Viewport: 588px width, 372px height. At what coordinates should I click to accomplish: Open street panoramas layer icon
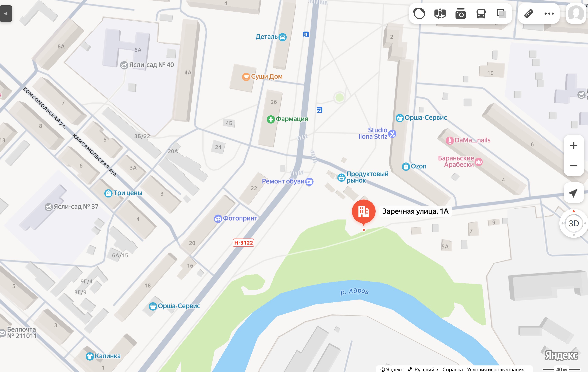click(440, 13)
